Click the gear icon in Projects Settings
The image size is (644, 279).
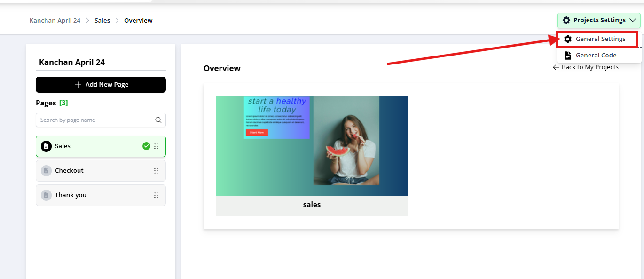[566, 20]
